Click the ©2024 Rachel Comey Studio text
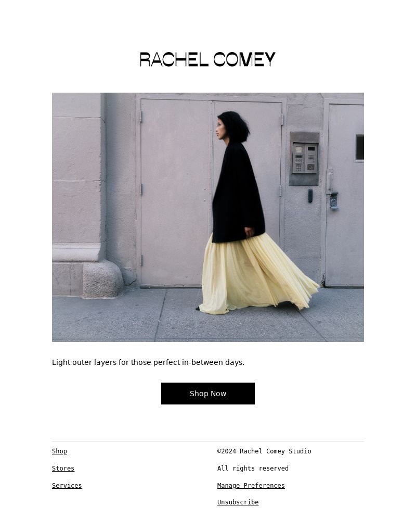Viewport: 416px width, 532px height. click(264, 451)
